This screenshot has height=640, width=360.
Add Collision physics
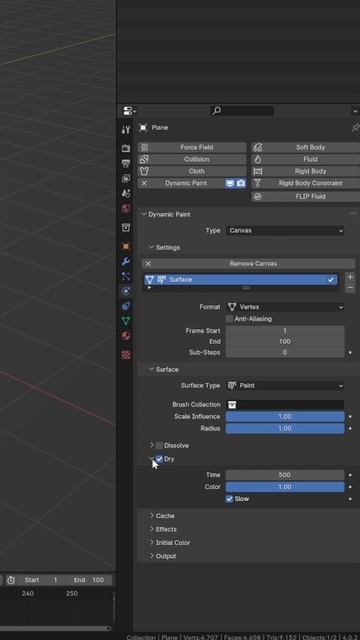[192, 159]
